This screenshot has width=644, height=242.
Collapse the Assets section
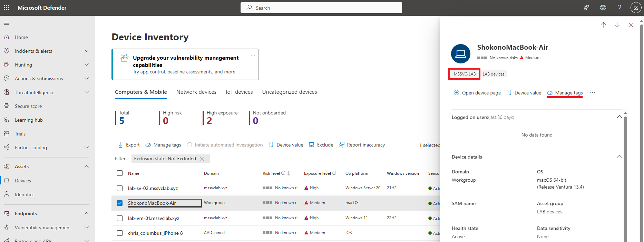(x=87, y=167)
